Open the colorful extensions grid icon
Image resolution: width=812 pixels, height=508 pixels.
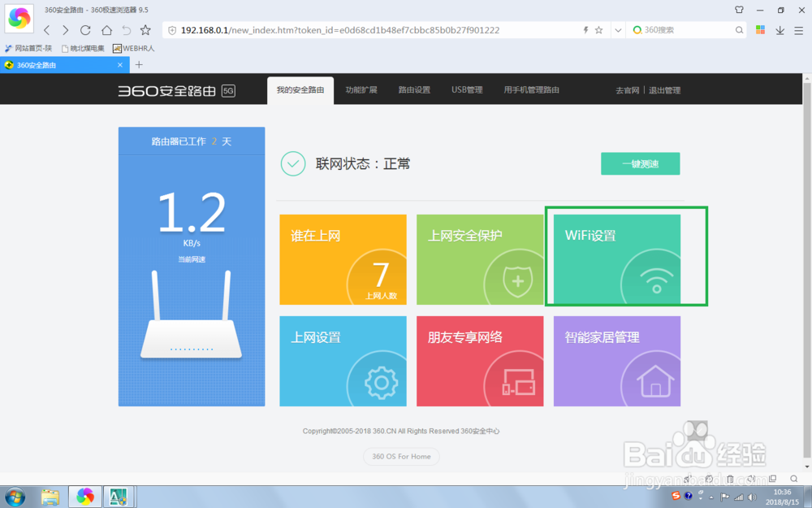click(760, 29)
